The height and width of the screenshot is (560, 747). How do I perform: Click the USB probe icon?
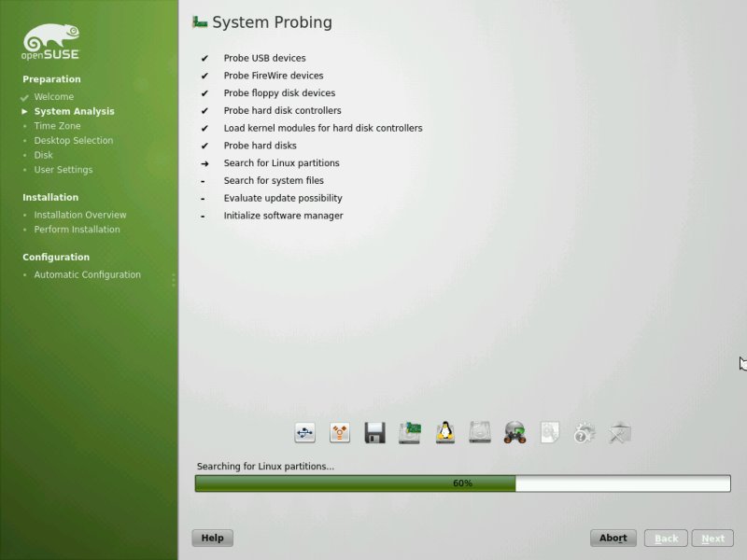pos(305,433)
